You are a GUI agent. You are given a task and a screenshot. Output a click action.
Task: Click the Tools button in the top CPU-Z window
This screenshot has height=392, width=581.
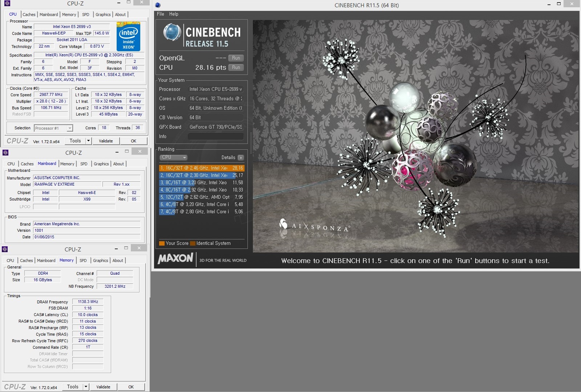point(75,141)
